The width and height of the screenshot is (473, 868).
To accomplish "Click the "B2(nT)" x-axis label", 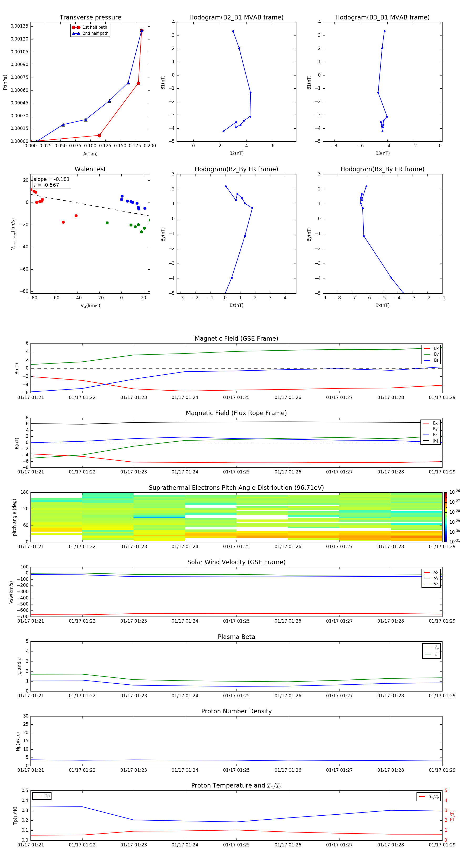I will coord(236,153).
